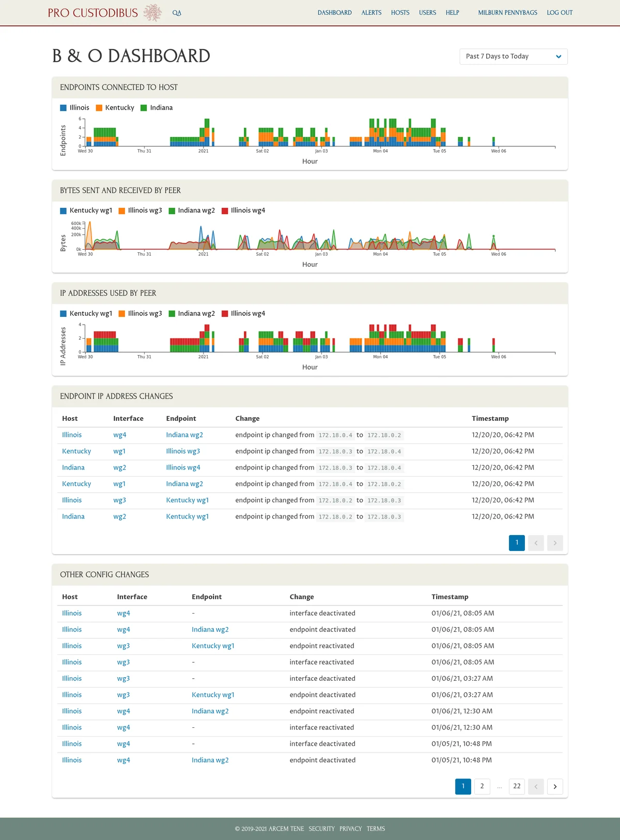Click the next page arrow in Endpoint IP Address Changes
Viewport: 620px width, 840px height.
(x=555, y=543)
